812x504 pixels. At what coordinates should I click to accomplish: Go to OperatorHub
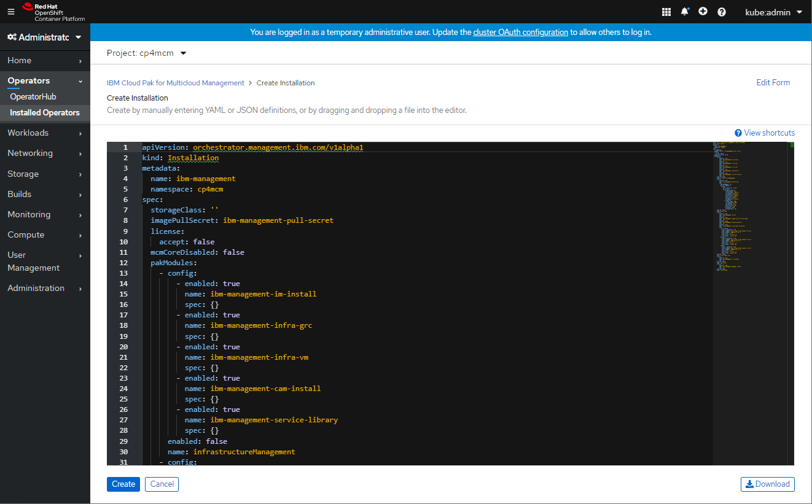(33, 96)
